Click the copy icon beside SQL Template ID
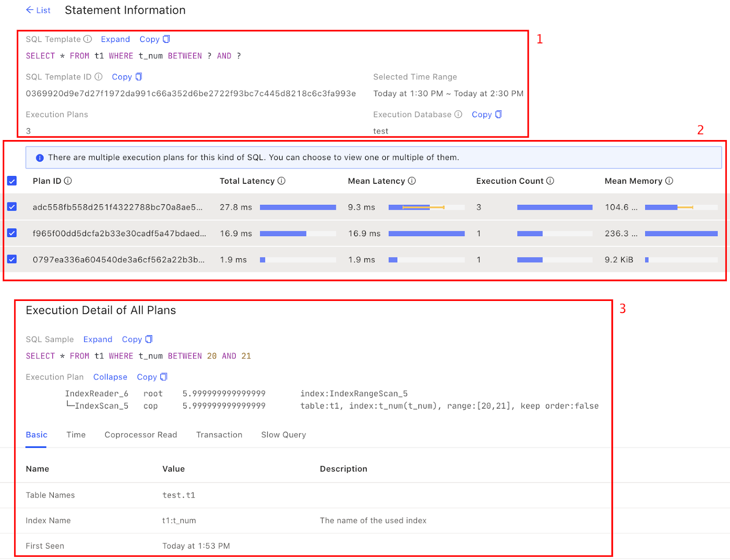Screen dimensions: 730x560 click(138, 77)
